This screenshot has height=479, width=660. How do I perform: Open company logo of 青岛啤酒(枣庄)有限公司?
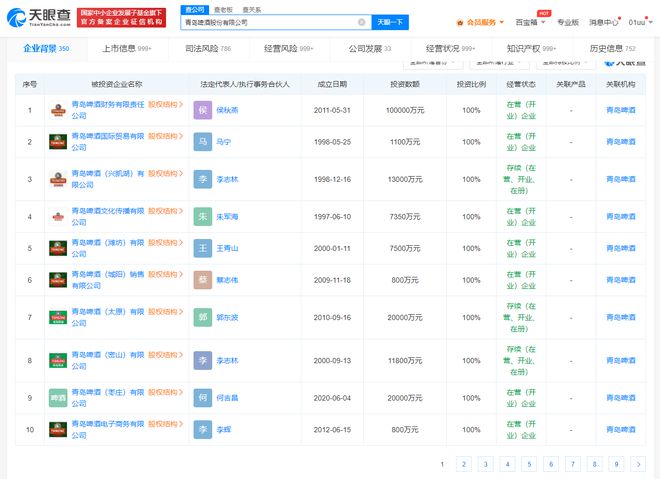point(58,398)
